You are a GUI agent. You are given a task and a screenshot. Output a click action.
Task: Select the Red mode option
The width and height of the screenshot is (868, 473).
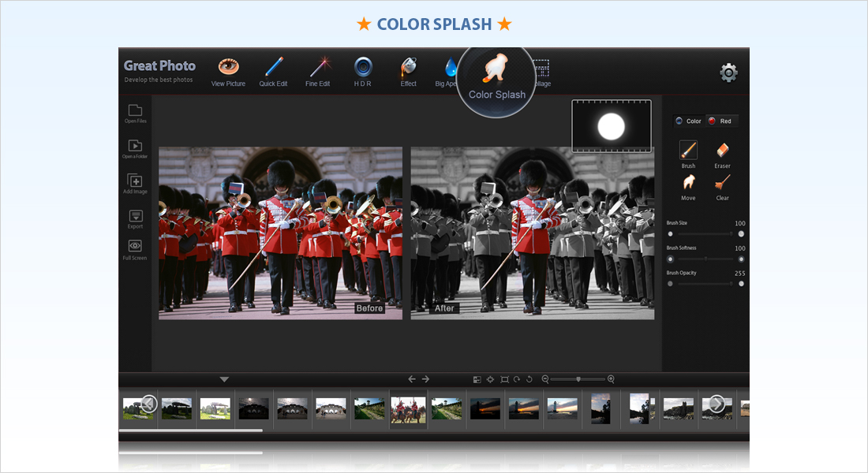[x=720, y=121]
